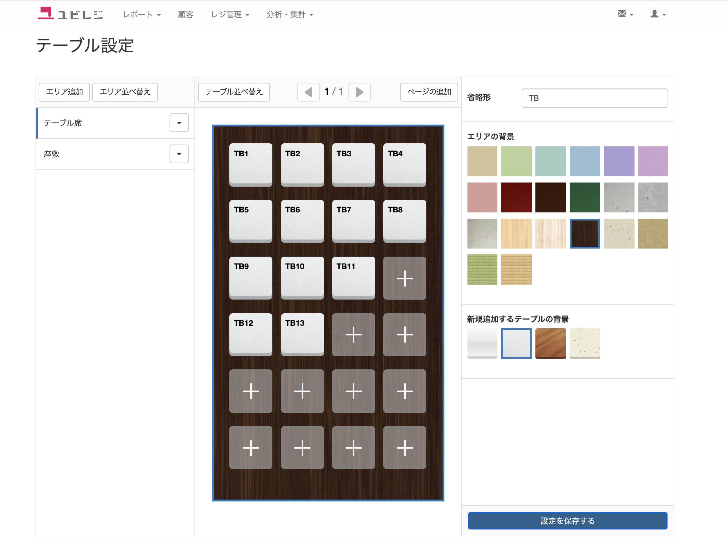Open the レジ管理 dropdown menu
Image resolution: width=728 pixels, height=560 pixels.
(x=230, y=14)
